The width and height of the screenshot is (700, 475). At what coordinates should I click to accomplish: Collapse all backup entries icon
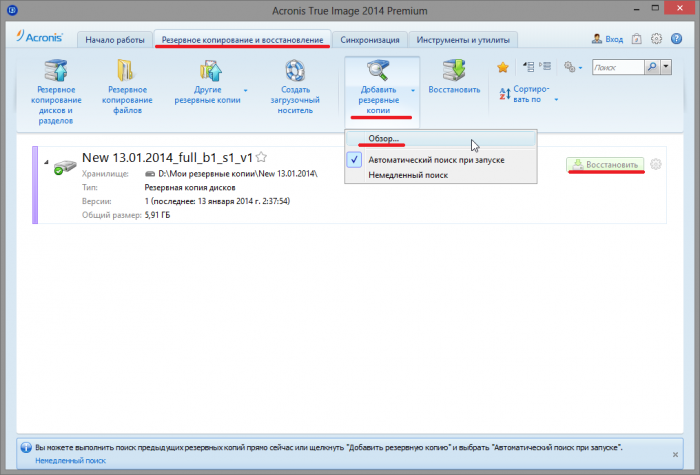[529, 67]
